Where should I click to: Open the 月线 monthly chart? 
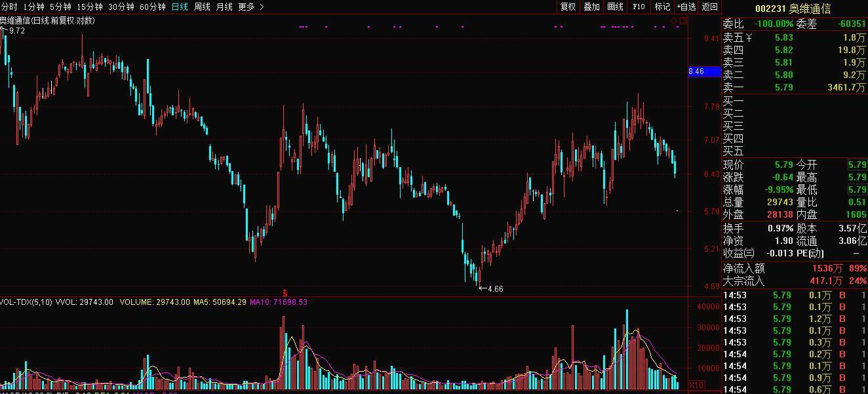point(224,7)
